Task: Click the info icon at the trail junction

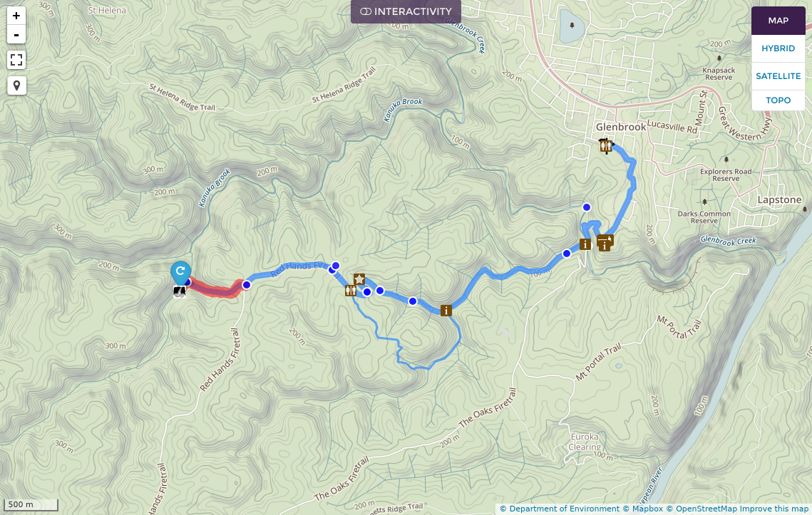Action: click(x=446, y=311)
